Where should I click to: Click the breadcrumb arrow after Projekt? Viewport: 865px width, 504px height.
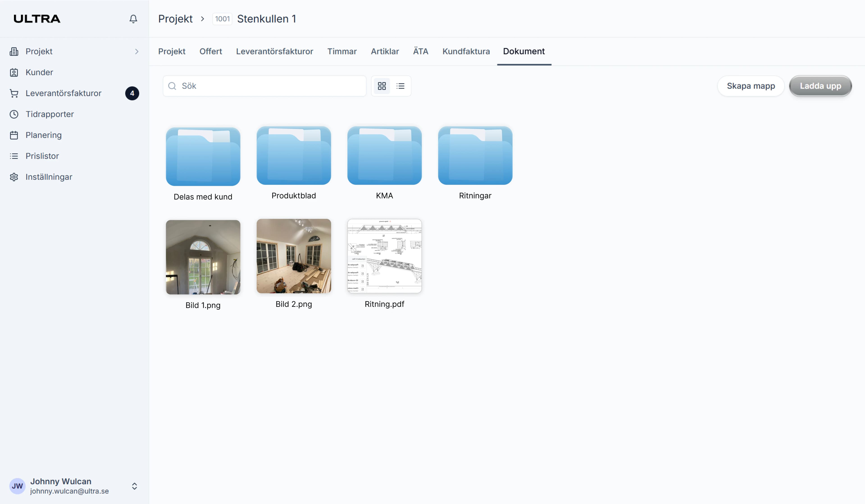pos(202,19)
